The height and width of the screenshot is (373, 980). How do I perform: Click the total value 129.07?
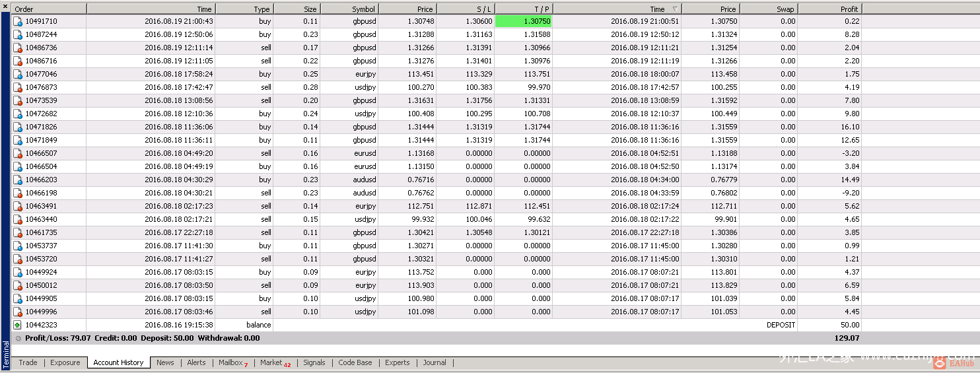(847, 338)
